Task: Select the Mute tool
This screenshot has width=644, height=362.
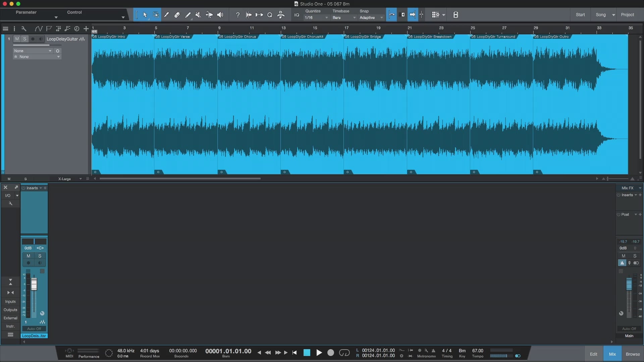Action: [x=198, y=15]
